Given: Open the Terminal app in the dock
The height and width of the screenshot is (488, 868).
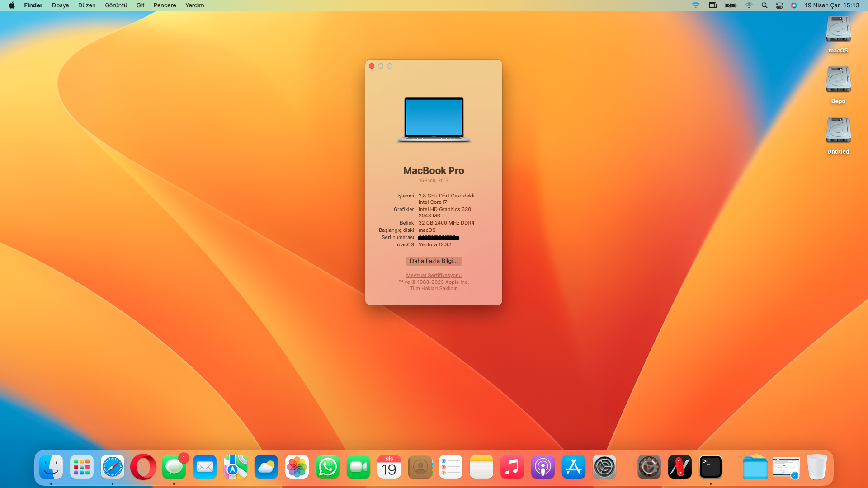Looking at the screenshot, I should click(710, 467).
